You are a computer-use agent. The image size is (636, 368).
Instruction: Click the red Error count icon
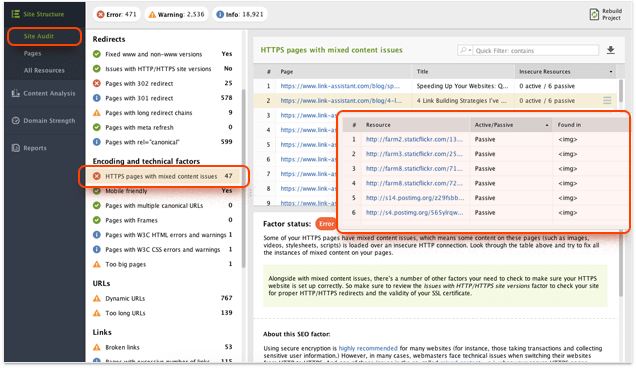101,15
